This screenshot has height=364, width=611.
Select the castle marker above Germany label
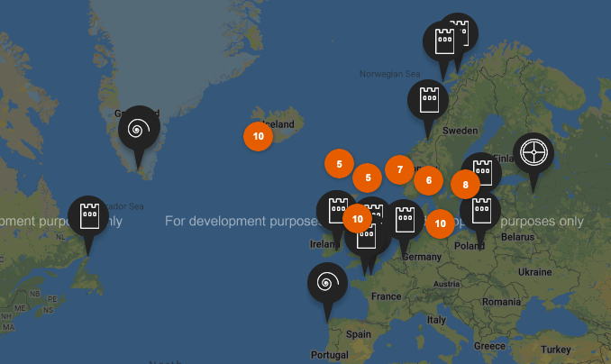[405, 220]
